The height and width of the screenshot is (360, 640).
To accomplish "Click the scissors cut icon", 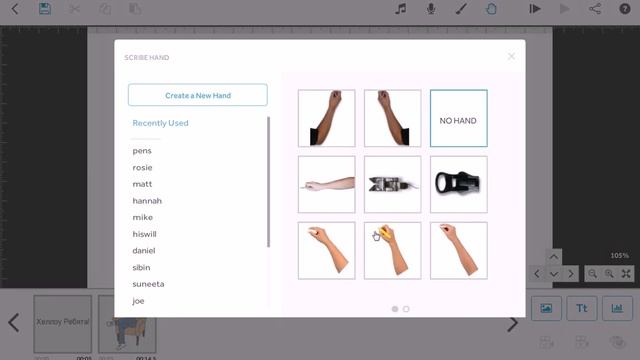I will (75, 9).
